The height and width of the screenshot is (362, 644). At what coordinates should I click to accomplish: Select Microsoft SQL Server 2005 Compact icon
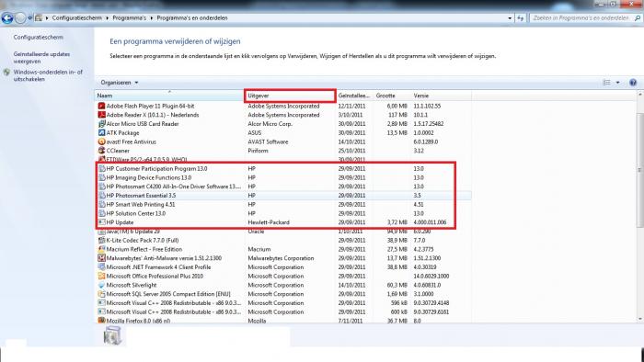pyautogui.click(x=101, y=294)
